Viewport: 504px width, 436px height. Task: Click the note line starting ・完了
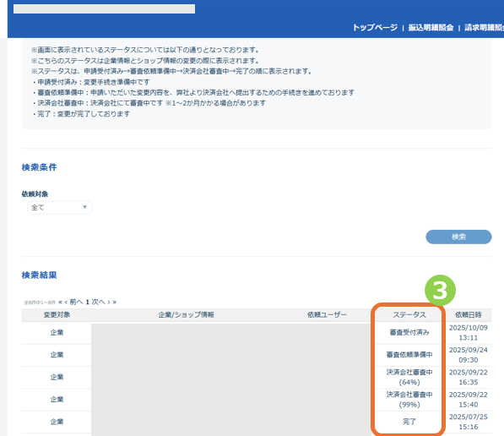[80, 113]
